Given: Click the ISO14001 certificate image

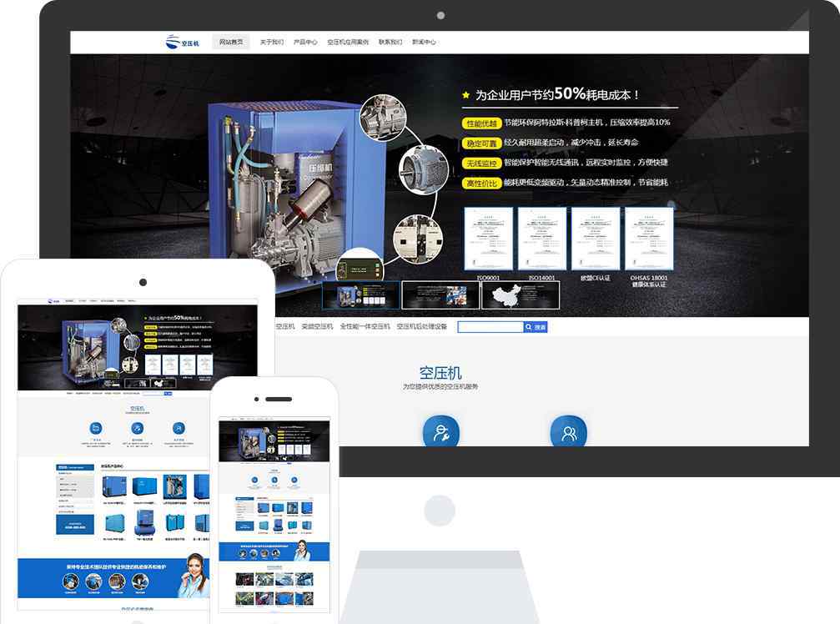Looking at the screenshot, I should point(541,239).
